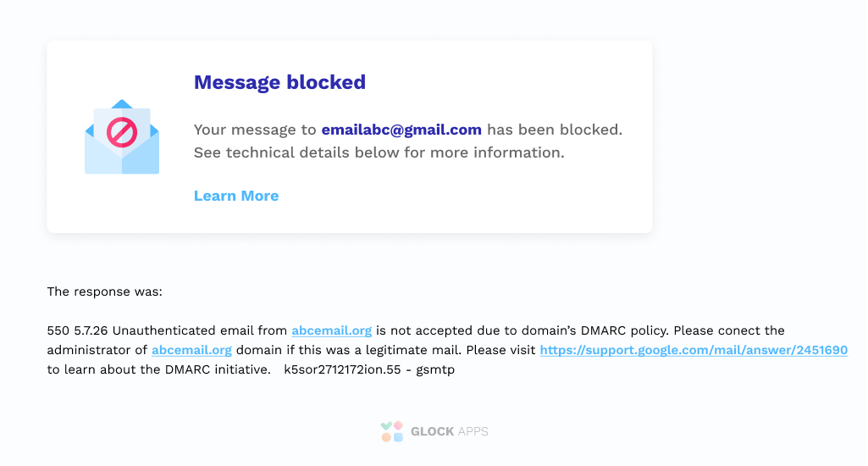Viewport: 868px width, 466px height.
Task: Click the 'The response was:' label
Action: [104, 291]
